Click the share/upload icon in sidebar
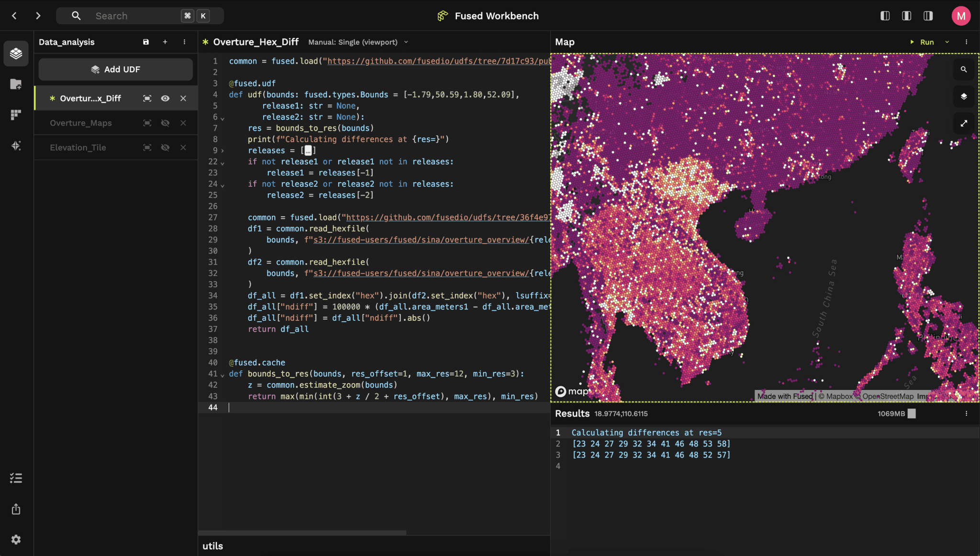The height and width of the screenshot is (556, 980). pos(16,509)
